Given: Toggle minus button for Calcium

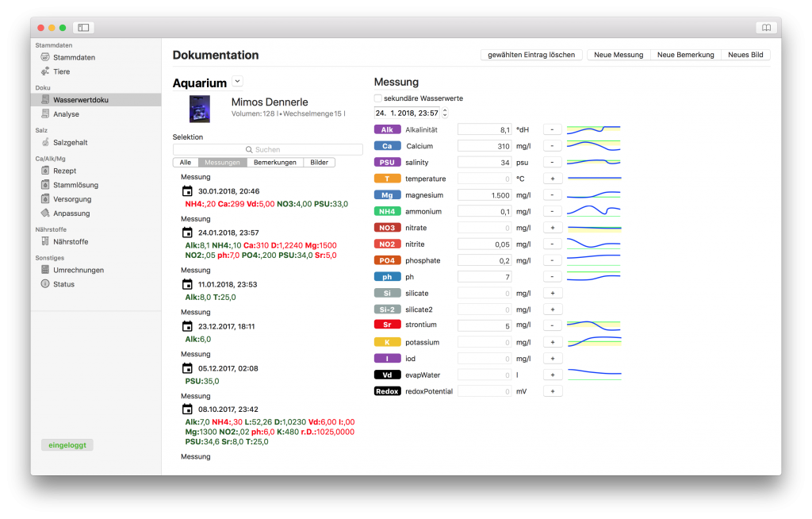Looking at the screenshot, I should (x=553, y=146).
